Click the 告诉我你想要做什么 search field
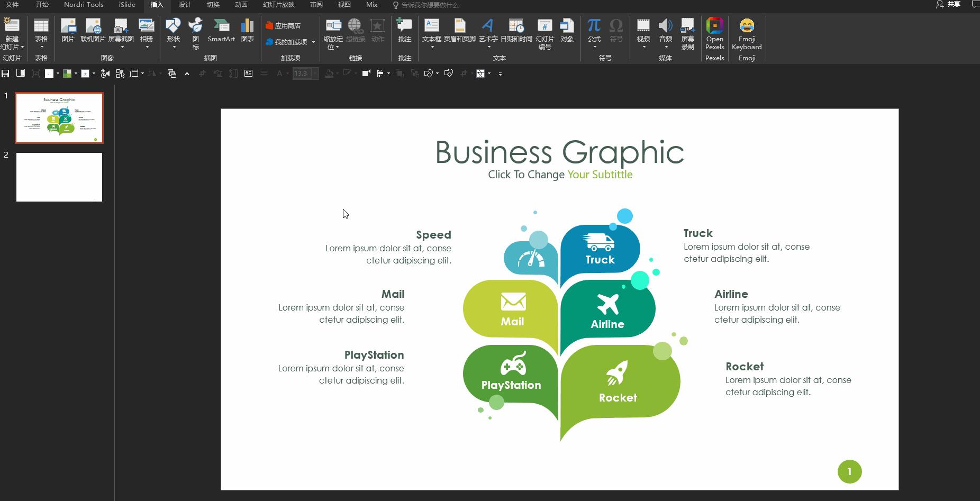Viewport: 980px width, 501px height. 430,5
